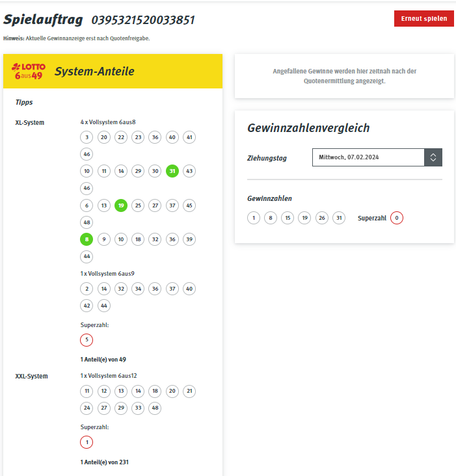
Task: Click the '4 x Vollsystem 6aus8' text
Action: [108, 122]
